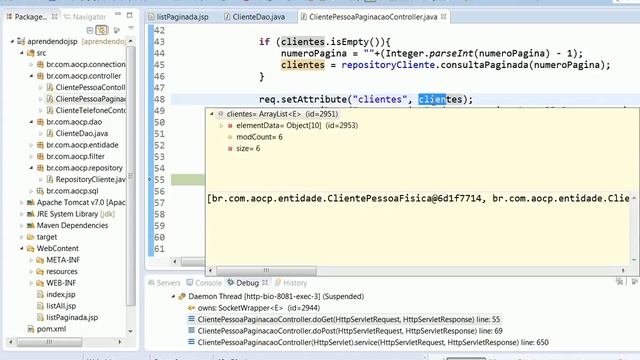Collapse the src folder node
Viewport: 640px width, 360px height.
pos(22,53)
